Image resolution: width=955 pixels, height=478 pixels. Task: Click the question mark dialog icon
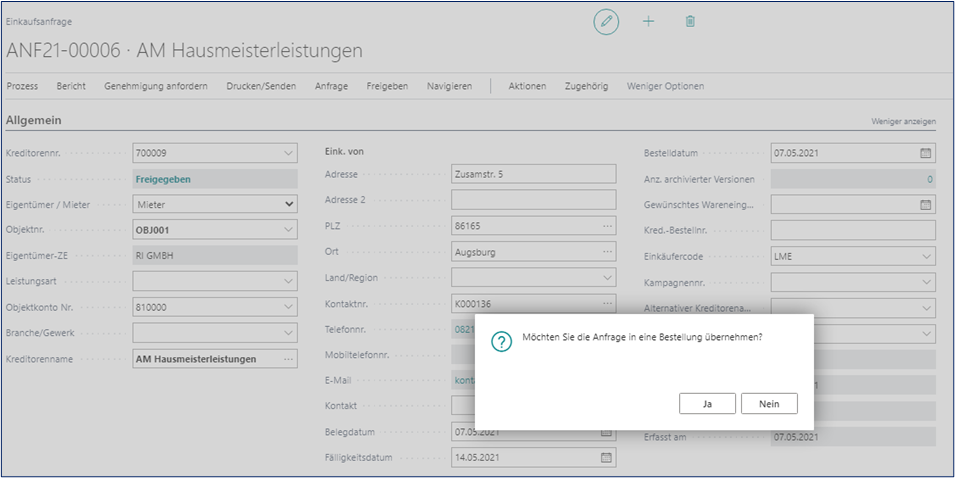[501, 342]
